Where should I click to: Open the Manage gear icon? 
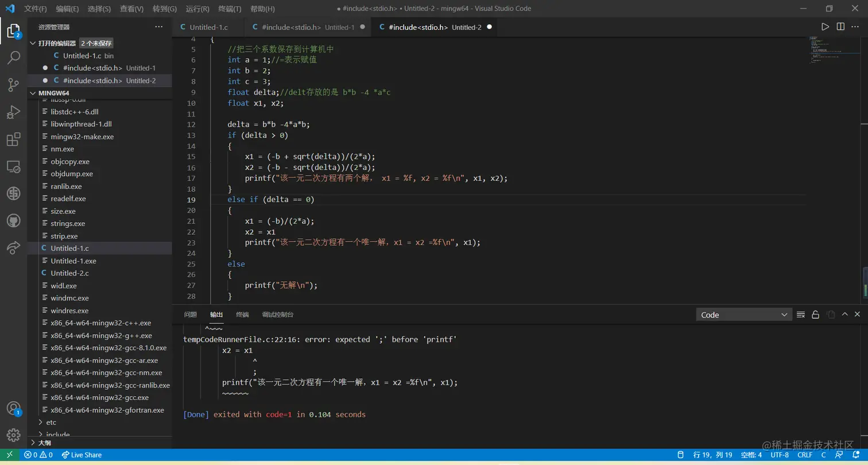[x=13, y=435]
